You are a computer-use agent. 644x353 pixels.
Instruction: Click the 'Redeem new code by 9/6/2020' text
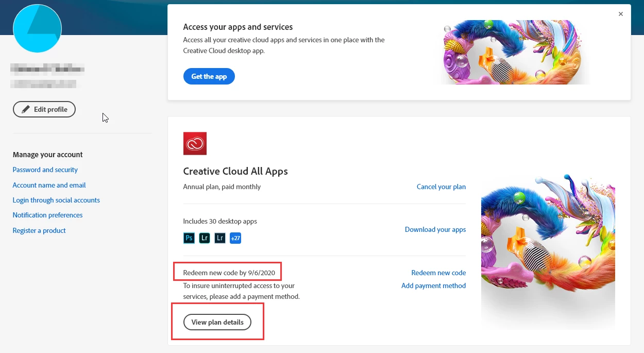tap(229, 272)
